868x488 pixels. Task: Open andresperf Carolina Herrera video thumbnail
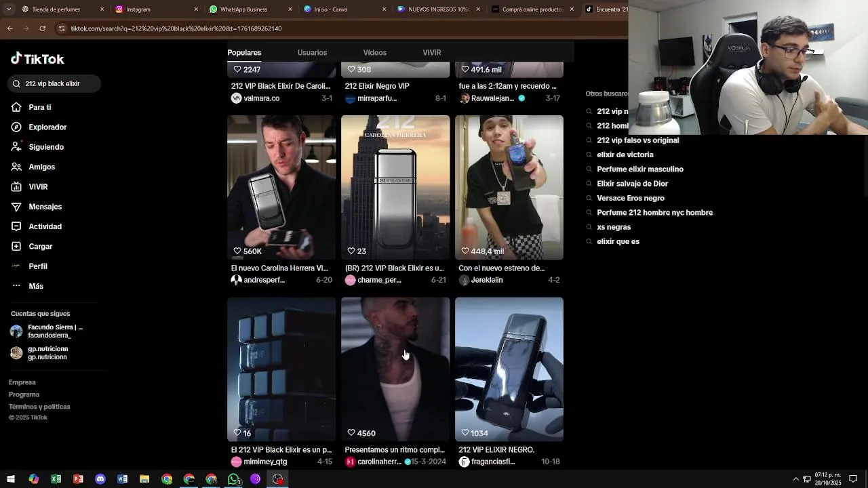point(281,187)
